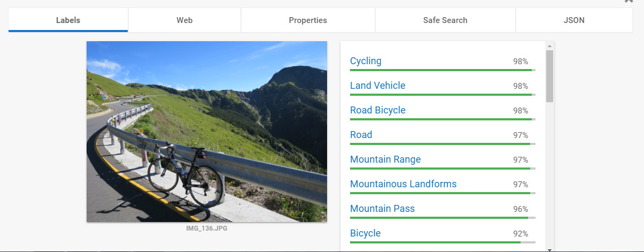View the JSON tab

pyautogui.click(x=574, y=20)
